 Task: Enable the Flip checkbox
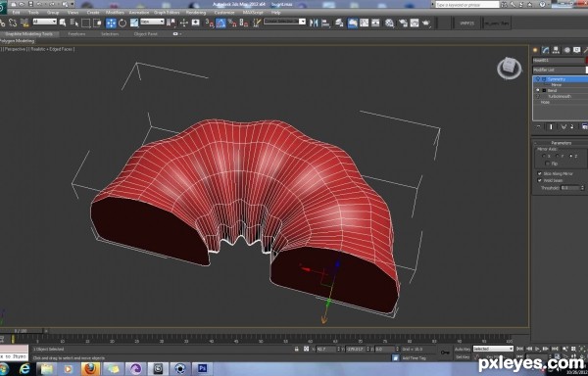click(x=548, y=164)
